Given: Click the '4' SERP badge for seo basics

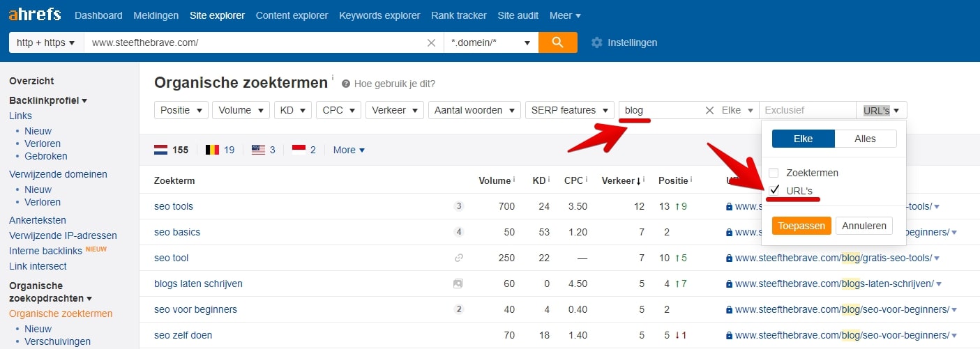Looking at the screenshot, I should click(x=458, y=232).
